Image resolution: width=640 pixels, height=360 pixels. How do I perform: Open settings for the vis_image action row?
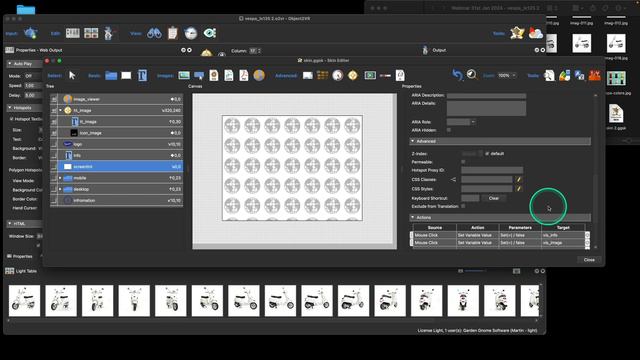click(x=587, y=243)
